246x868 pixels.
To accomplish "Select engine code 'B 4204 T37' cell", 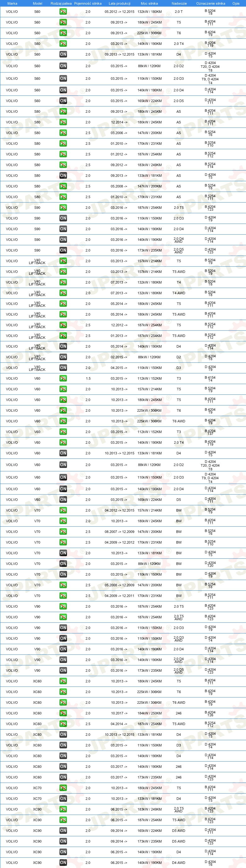I will 210,432.
